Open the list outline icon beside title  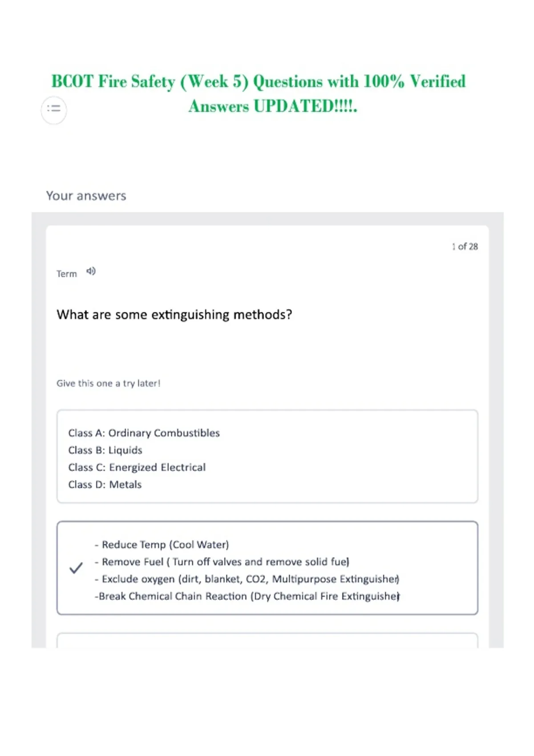(54, 109)
